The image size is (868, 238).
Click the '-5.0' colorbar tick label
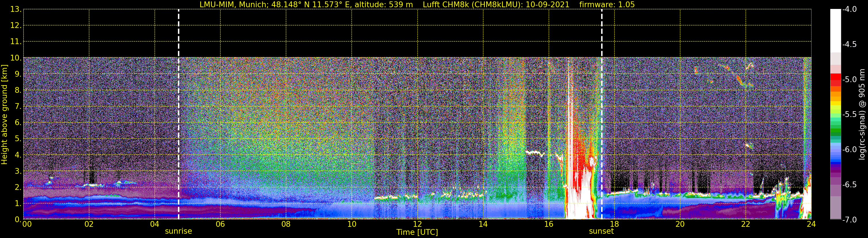coord(850,80)
